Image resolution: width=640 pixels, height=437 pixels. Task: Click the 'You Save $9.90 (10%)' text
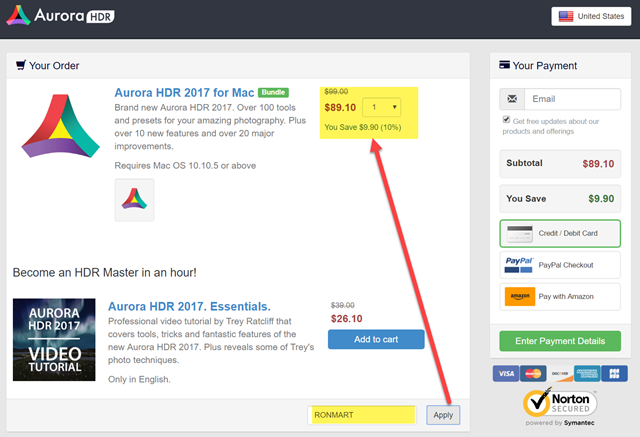pos(363,127)
